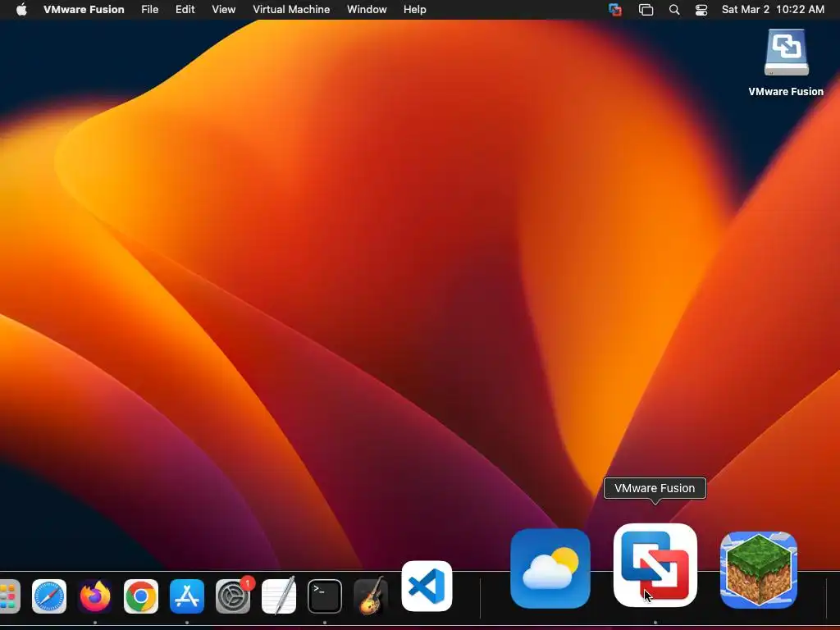This screenshot has height=630, width=840.
Task: Click the VMware Fusion Dock icon
Action: pyautogui.click(x=655, y=565)
